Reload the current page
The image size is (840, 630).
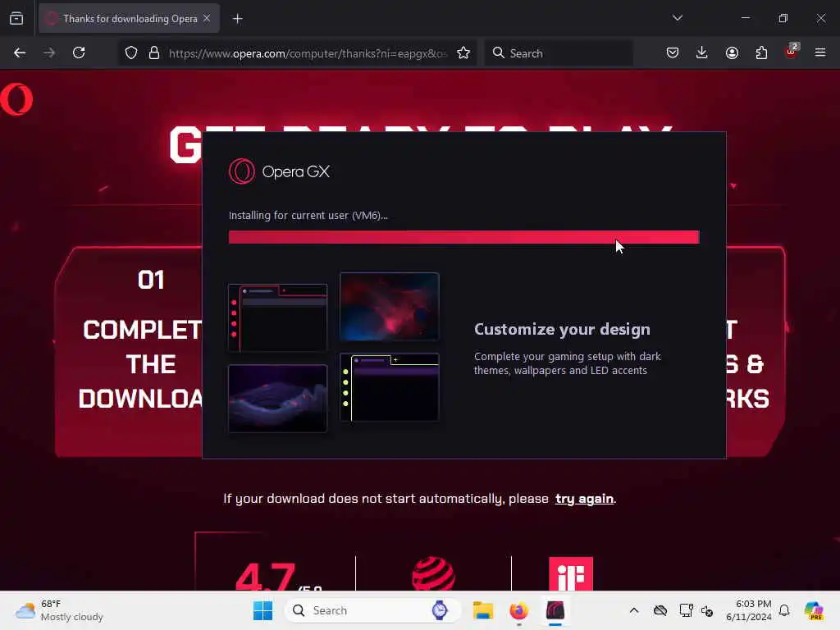79,53
